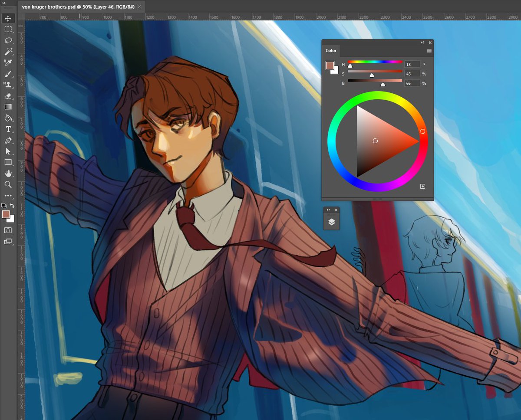Click toolbar background white color swatch
Screen dimensions: 521x420
pos(12,219)
